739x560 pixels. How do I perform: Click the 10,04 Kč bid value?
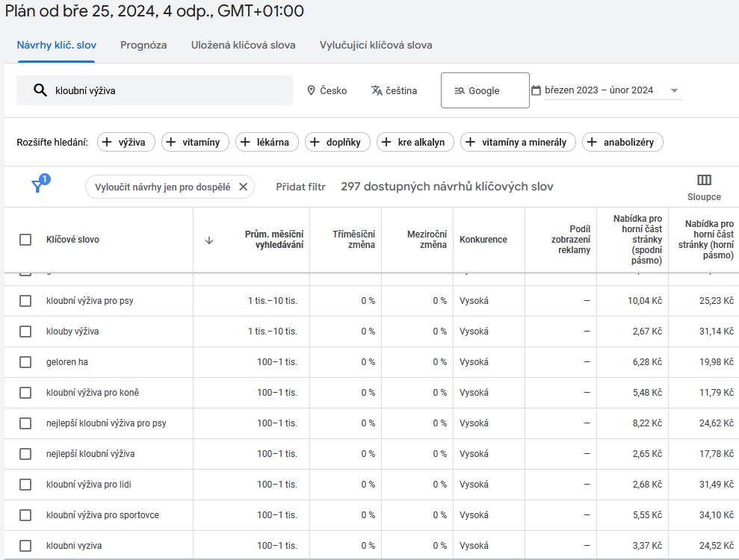644,301
